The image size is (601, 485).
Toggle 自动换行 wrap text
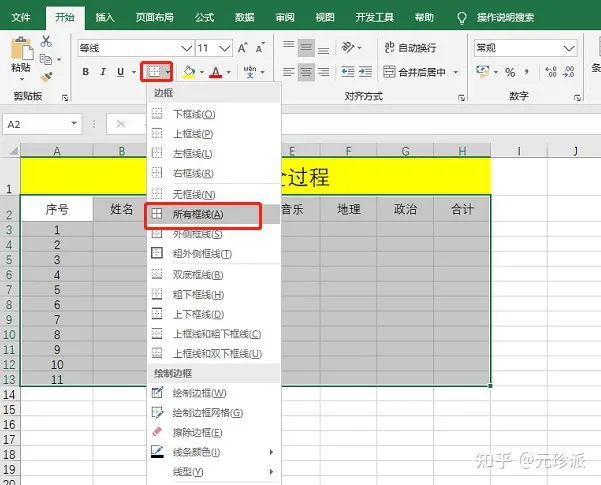(410, 48)
